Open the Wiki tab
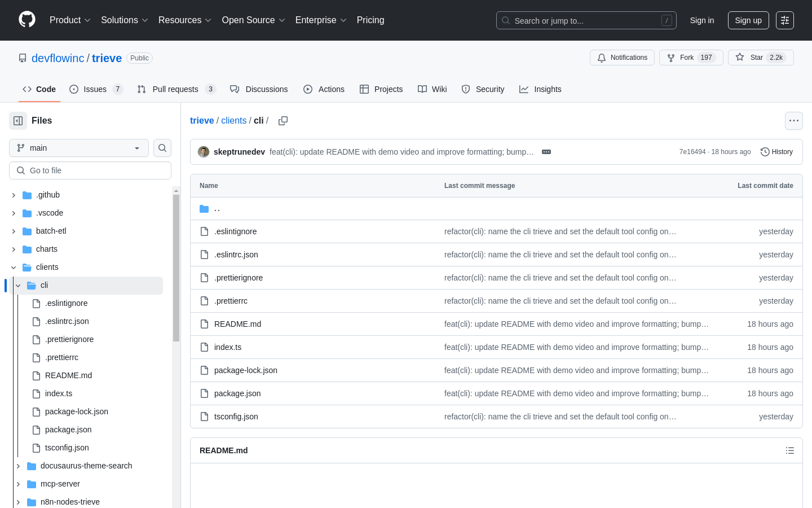 (x=433, y=89)
